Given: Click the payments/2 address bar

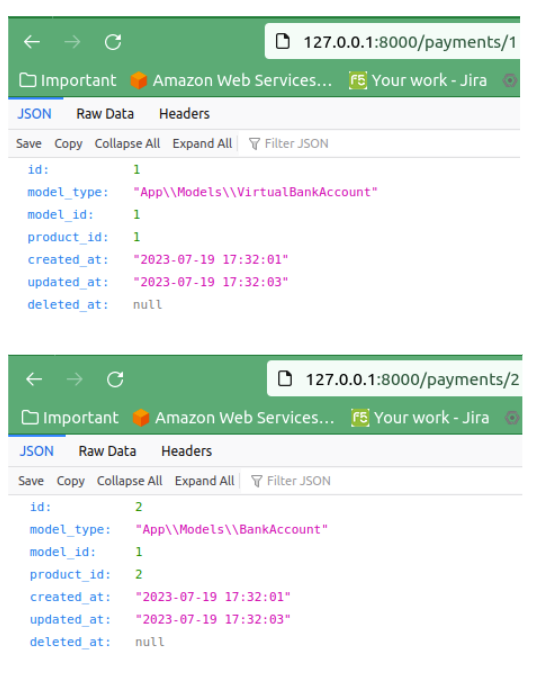Looking at the screenshot, I should pos(395,379).
